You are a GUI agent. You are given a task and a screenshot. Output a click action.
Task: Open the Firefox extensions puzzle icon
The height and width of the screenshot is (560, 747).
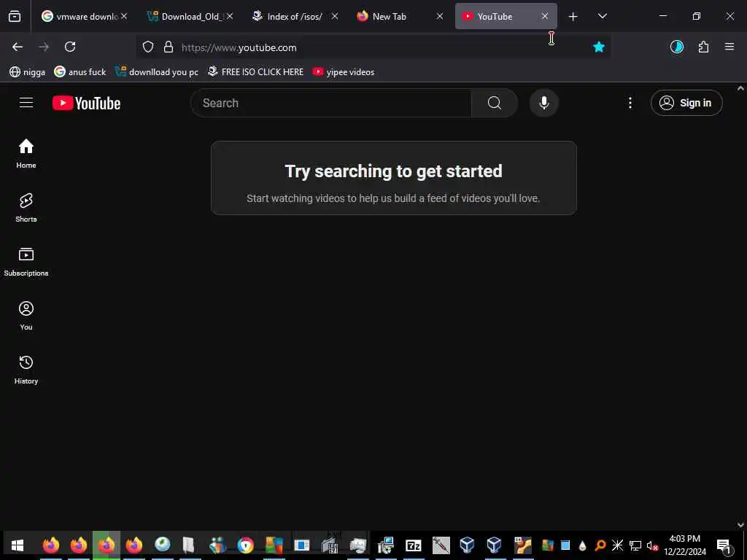tap(703, 47)
